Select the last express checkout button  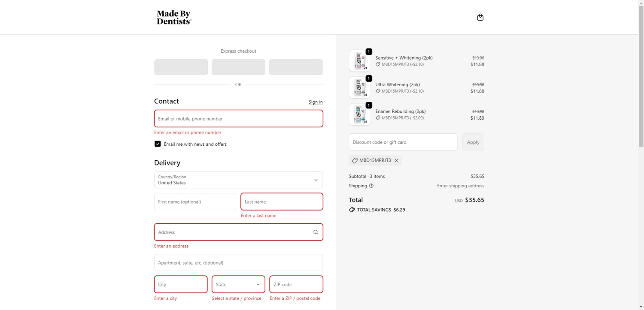click(296, 67)
